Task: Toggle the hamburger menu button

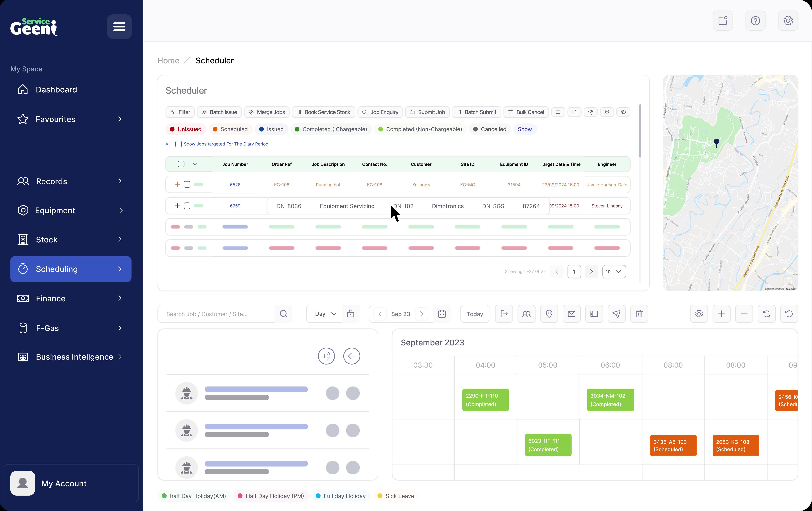Action: coord(119,27)
